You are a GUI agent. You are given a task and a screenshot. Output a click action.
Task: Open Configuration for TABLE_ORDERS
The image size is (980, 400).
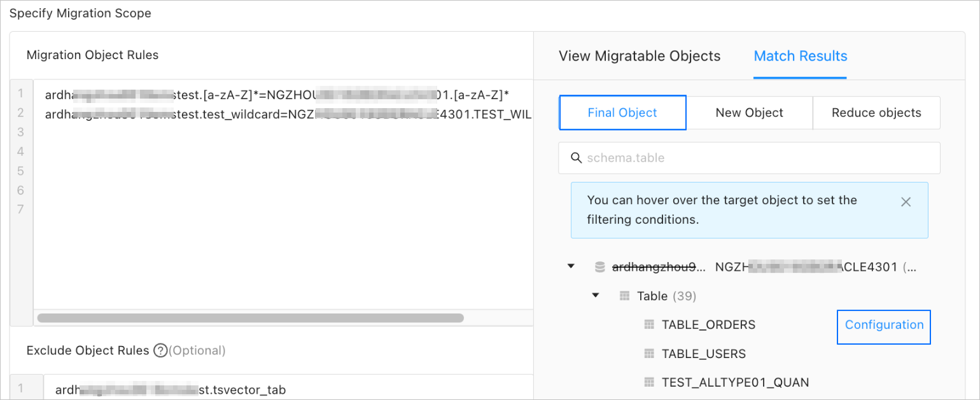coord(883,325)
